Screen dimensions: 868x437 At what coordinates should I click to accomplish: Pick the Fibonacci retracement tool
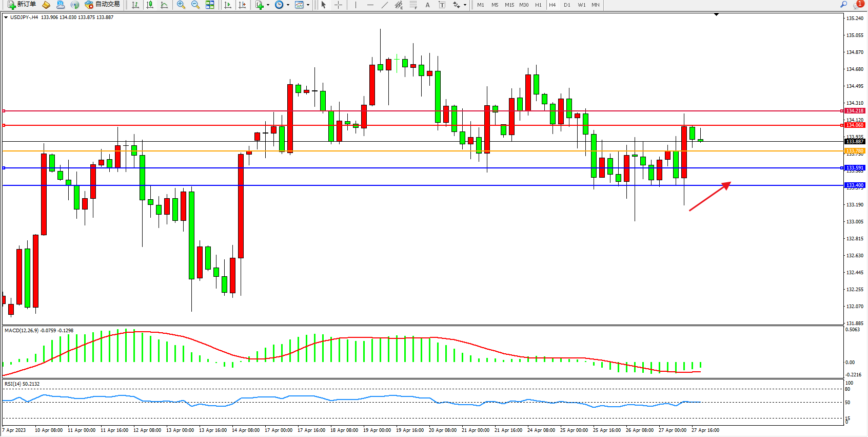pos(413,5)
